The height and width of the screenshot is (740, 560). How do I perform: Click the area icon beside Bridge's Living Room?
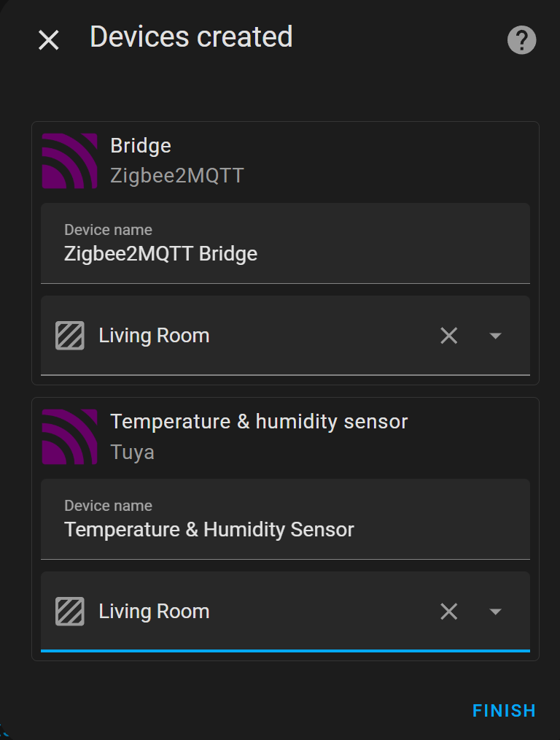69,336
